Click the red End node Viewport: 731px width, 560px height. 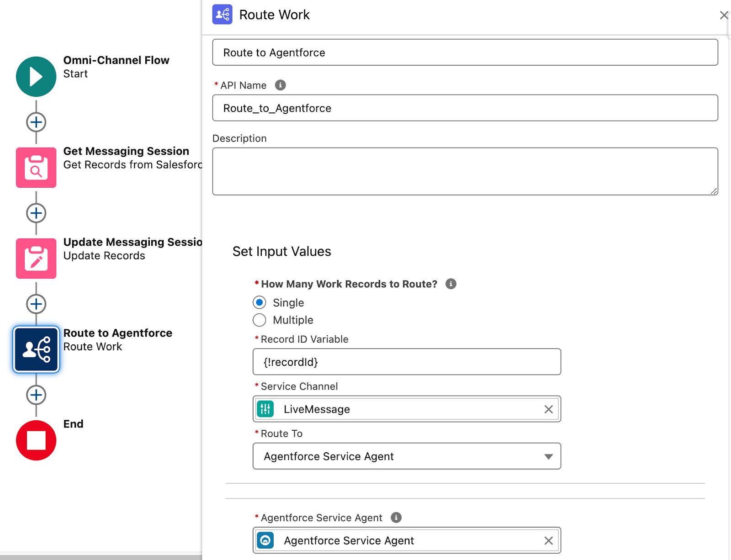click(36, 440)
